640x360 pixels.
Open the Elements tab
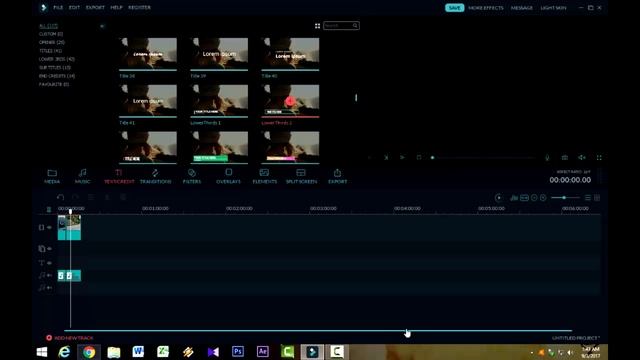coord(264,176)
